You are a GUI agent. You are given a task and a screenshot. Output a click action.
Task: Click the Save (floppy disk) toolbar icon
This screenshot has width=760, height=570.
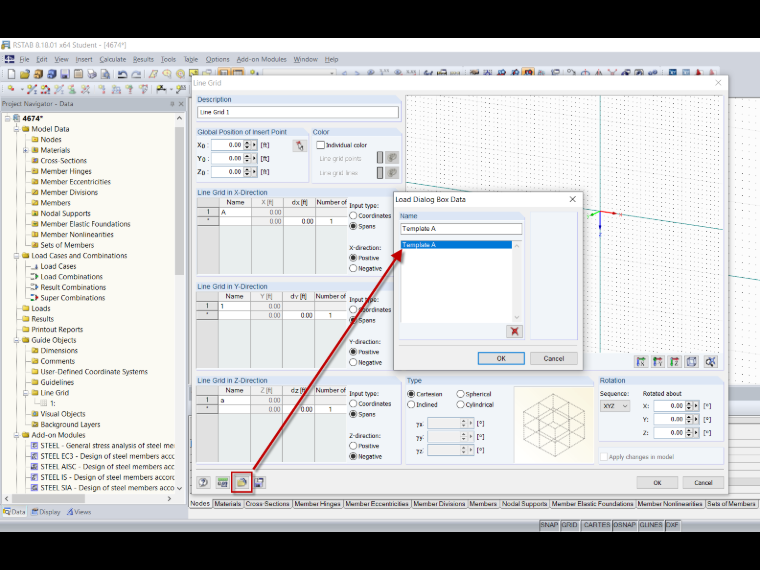65,74
